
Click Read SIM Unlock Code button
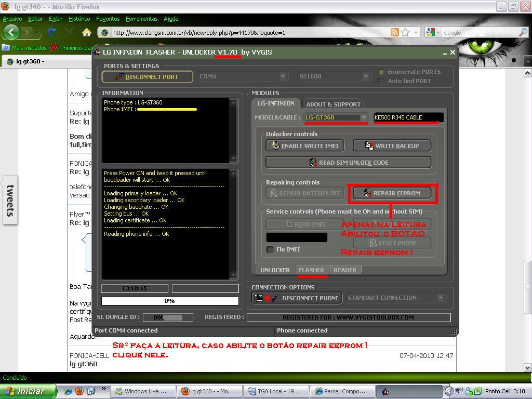[x=349, y=163]
